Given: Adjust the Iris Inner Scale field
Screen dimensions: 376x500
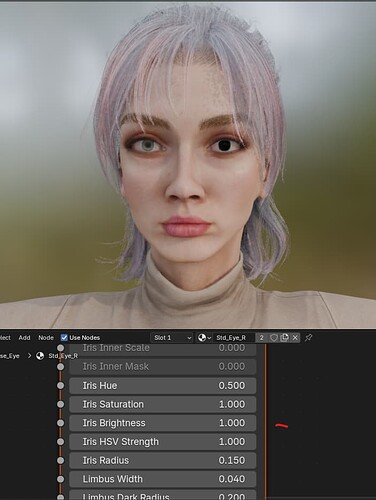Looking at the screenshot, I should [x=163, y=348].
